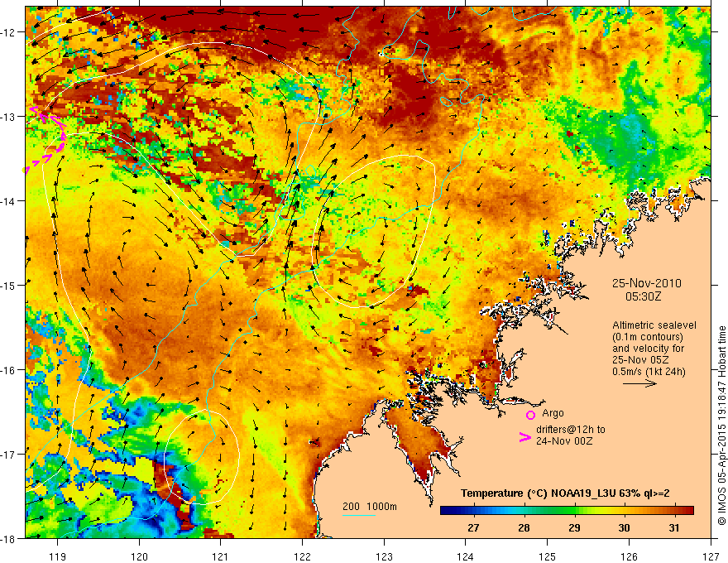Click the 123 longitude axis label

tap(384, 556)
